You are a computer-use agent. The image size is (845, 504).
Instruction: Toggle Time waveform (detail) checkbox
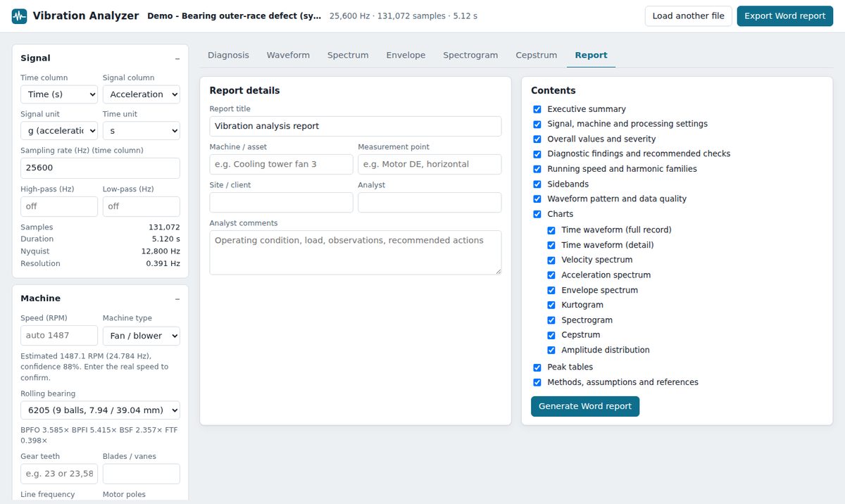pyautogui.click(x=551, y=245)
